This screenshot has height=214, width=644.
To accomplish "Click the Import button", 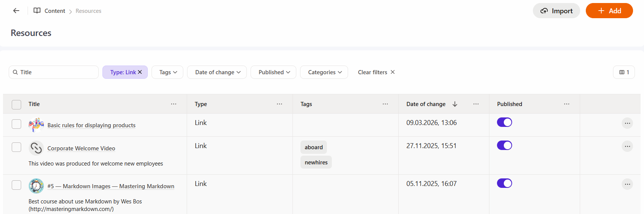I will [x=556, y=11].
